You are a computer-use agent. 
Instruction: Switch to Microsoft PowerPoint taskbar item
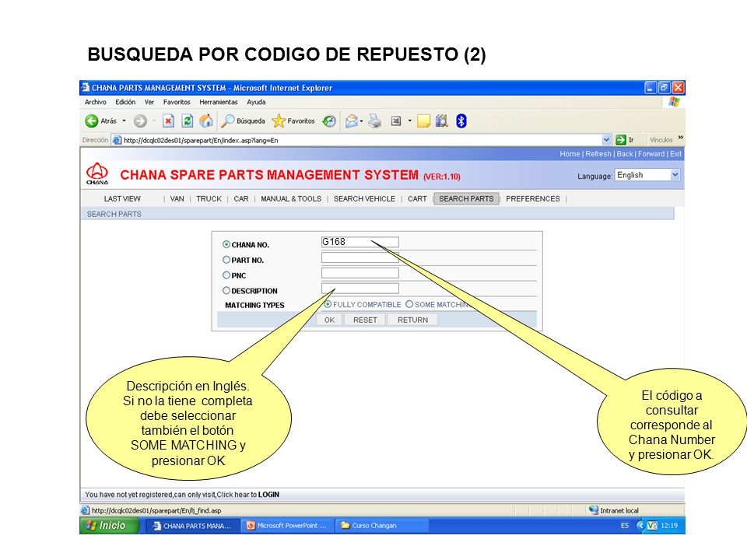pyautogui.click(x=286, y=526)
